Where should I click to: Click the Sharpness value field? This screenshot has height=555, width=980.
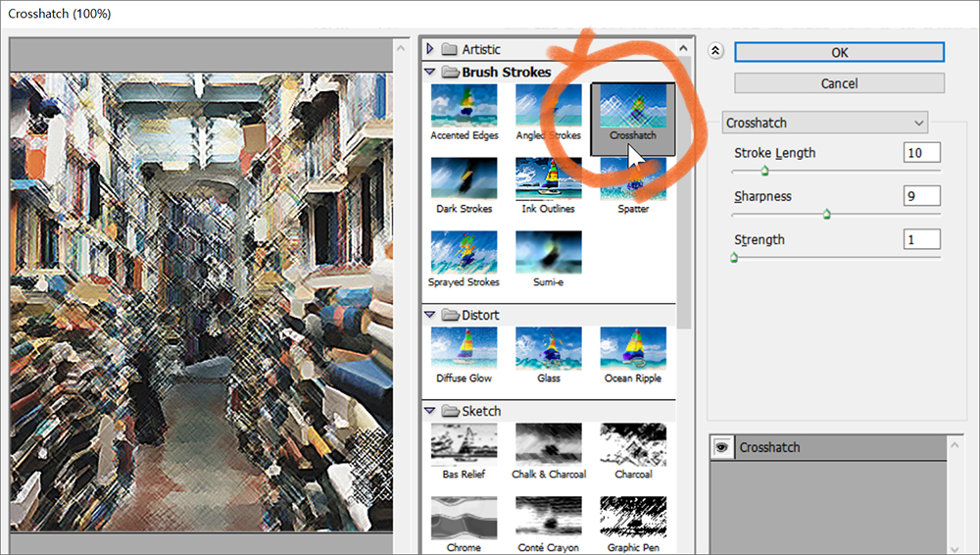[x=921, y=196]
